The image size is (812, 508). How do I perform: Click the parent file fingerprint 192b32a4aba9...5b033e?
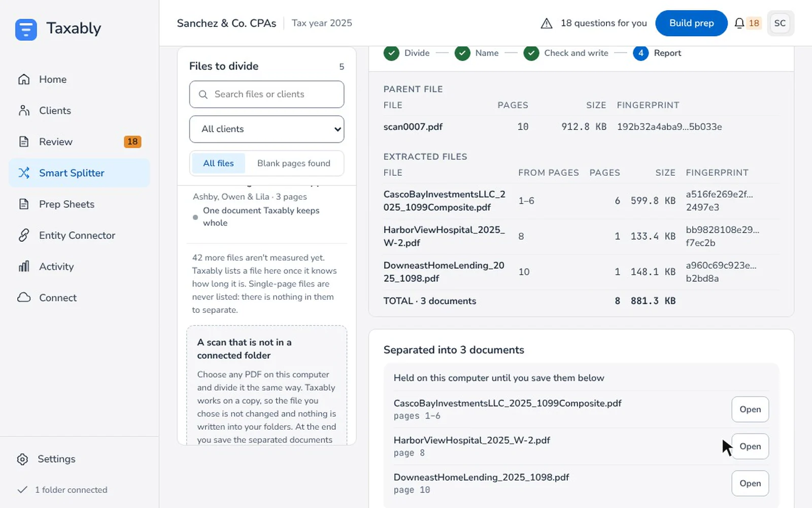point(669,127)
